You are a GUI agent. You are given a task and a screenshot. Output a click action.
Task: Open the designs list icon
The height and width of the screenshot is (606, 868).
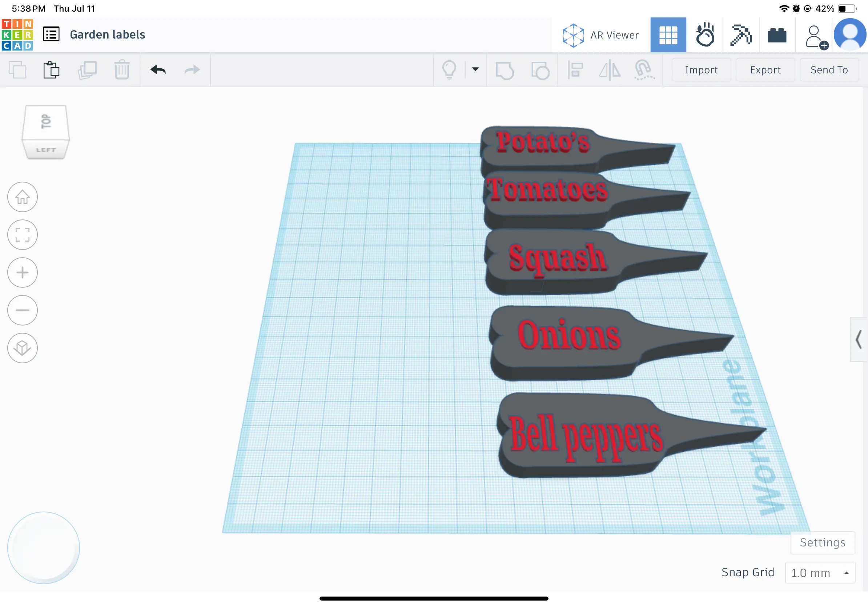pyautogui.click(x=51, y=35)
